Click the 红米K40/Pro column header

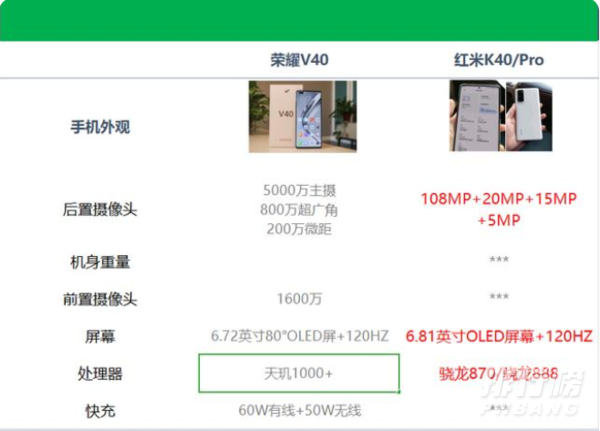click(499, 60)
